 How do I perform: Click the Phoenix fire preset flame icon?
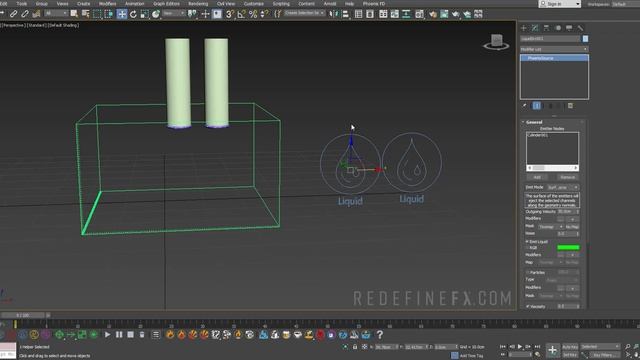coord(170,335)
